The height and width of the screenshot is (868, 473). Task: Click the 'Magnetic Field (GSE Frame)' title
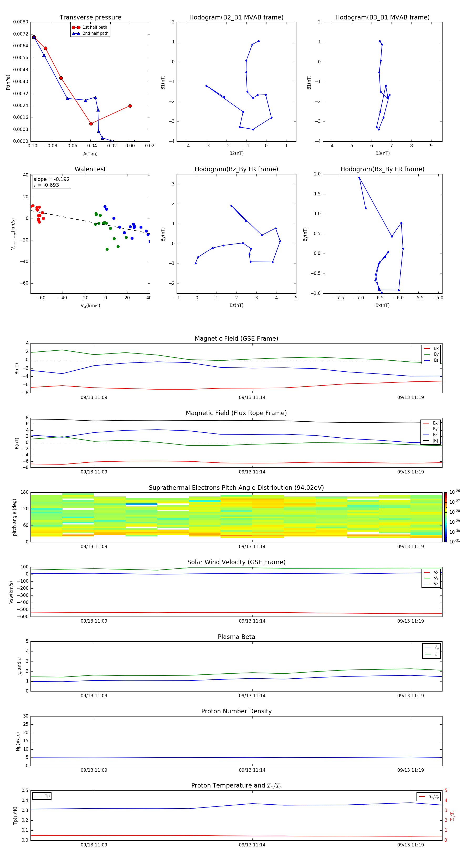tap(236, 339)
